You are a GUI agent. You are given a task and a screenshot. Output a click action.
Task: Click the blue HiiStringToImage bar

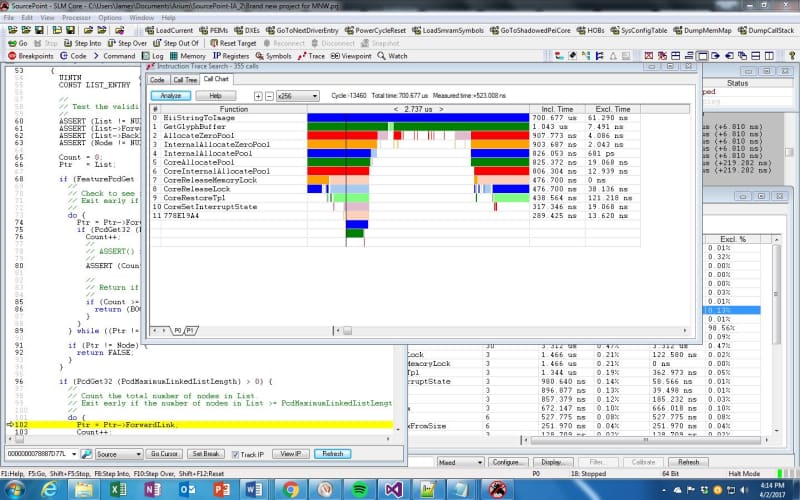tap(418, 118)
